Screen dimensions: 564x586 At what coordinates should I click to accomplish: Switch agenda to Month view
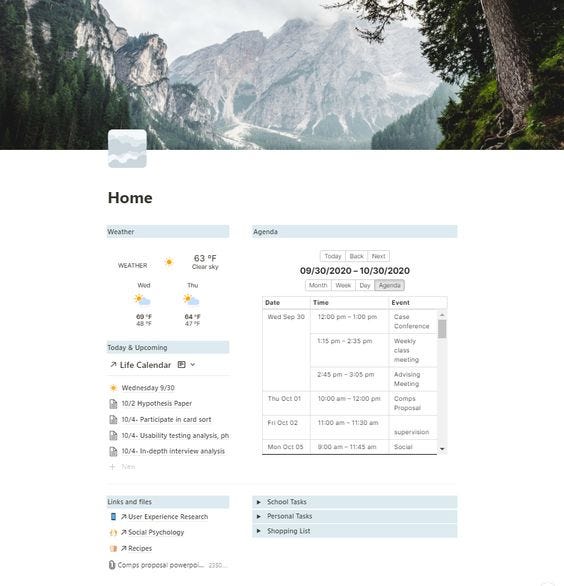[x=318, y=285]
